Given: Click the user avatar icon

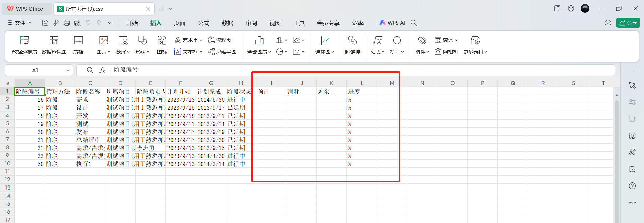Looking at the screenshot, I should click(x=585, y=8).
